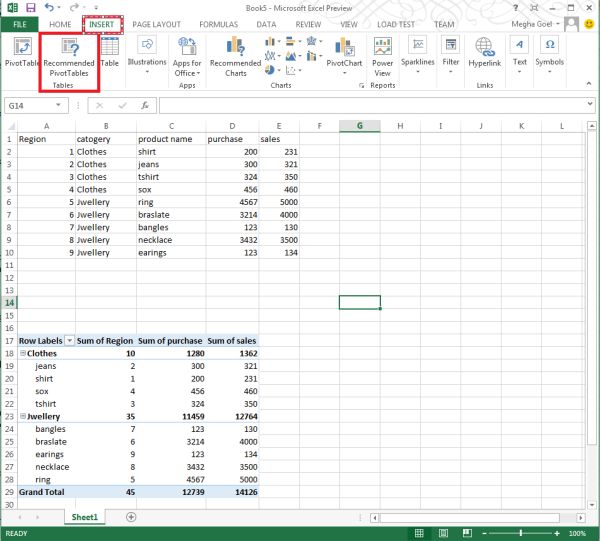Collapse the Clothes group in pivot table

[23, 353]
